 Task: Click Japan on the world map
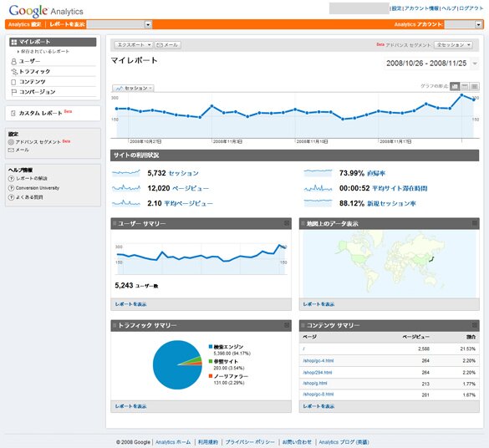point(432,259)
